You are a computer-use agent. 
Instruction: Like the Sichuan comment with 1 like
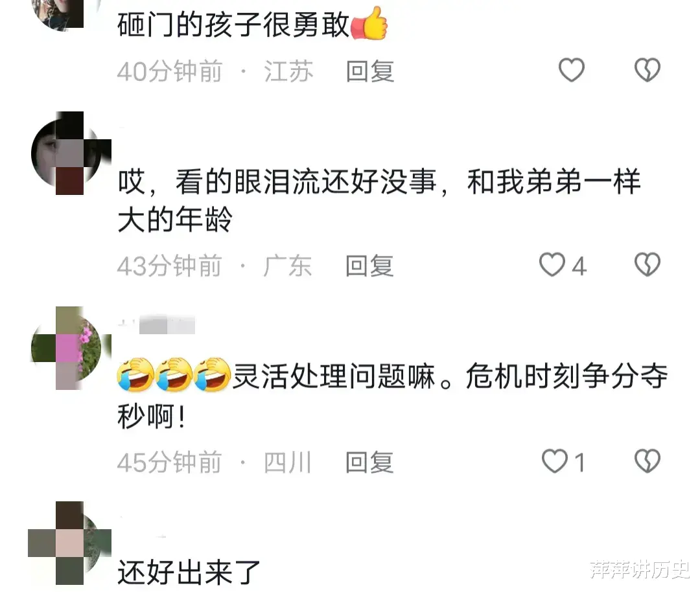[554, 461]
